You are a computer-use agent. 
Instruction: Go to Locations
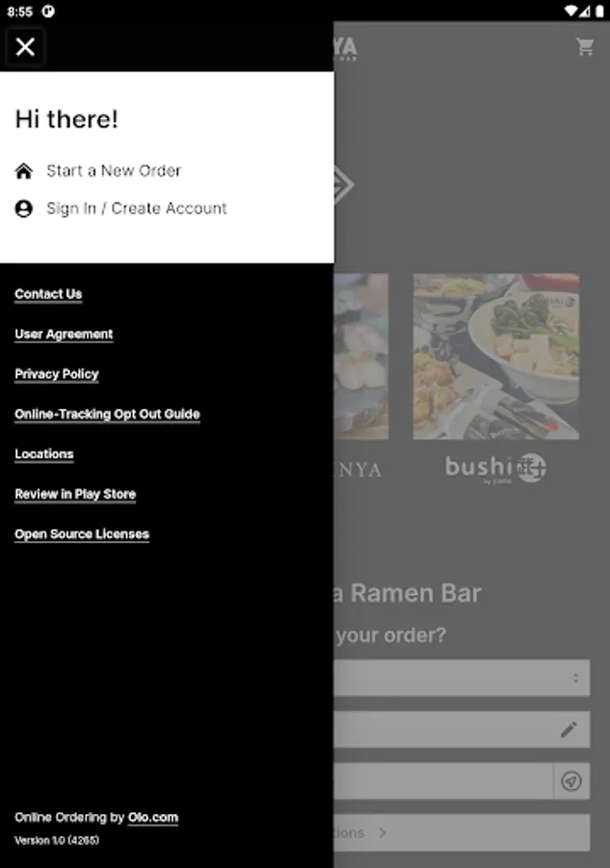[x=44, y=454]
